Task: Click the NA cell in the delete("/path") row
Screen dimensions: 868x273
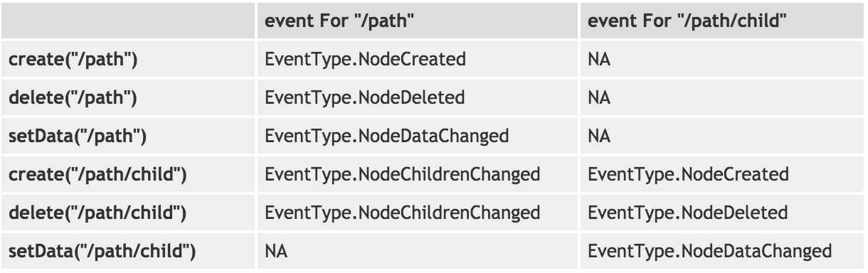Action: click(x=599, y=97)
